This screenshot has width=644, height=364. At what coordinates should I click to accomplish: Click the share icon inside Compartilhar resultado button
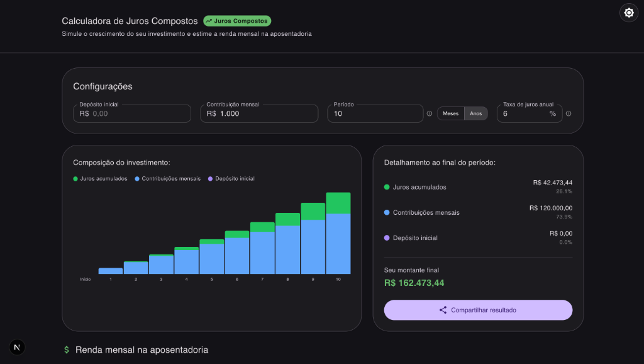(x=444, y=310)
